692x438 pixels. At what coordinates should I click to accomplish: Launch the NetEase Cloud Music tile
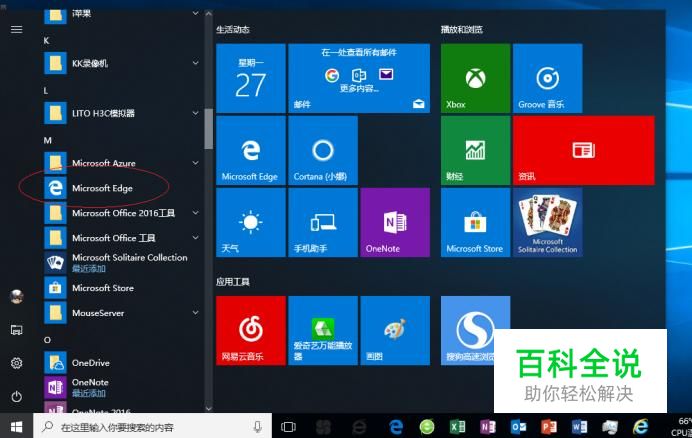tap(251, 331)
